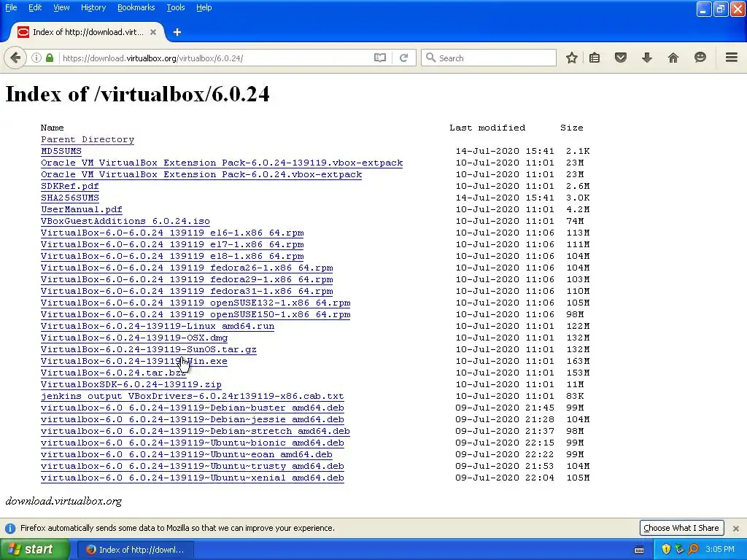
Task: Download the openSUSE150 rpm package
Action: pyautogui.click(x=196, y=314)
